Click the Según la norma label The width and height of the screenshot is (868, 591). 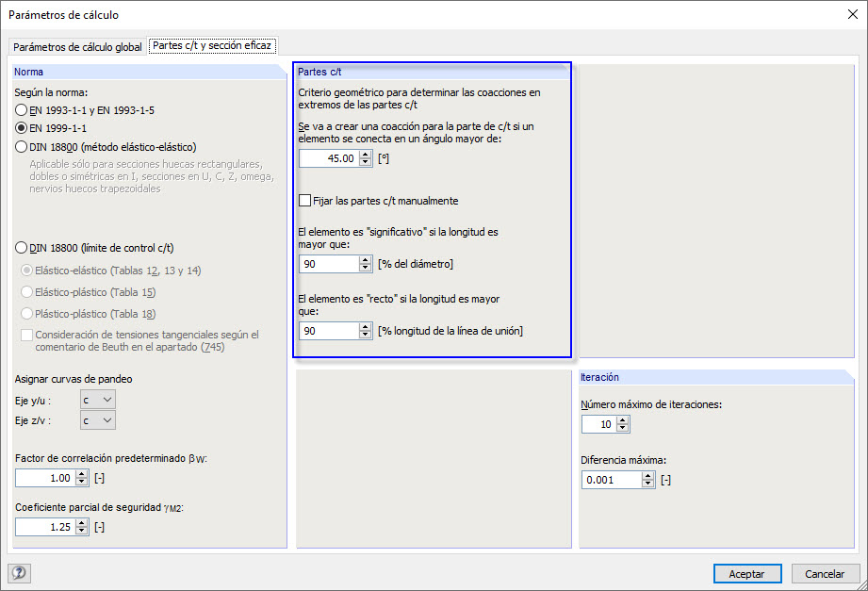click(x=51, y=92)
